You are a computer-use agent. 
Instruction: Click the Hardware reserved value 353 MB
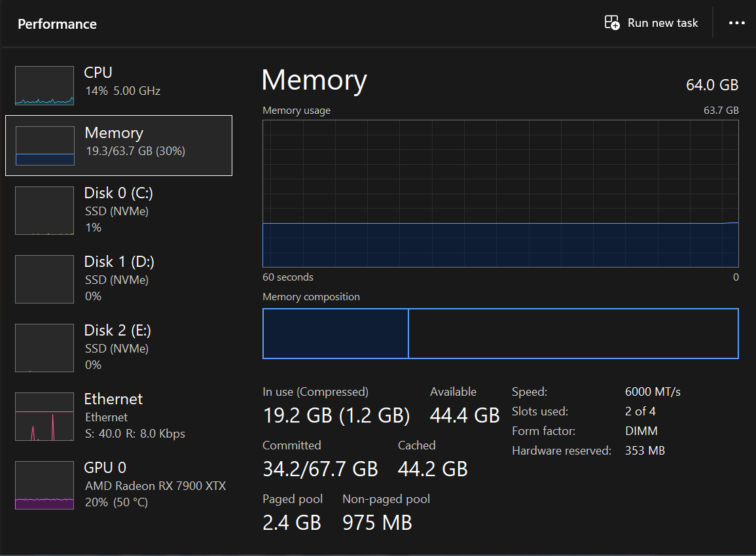pos(645,451)
